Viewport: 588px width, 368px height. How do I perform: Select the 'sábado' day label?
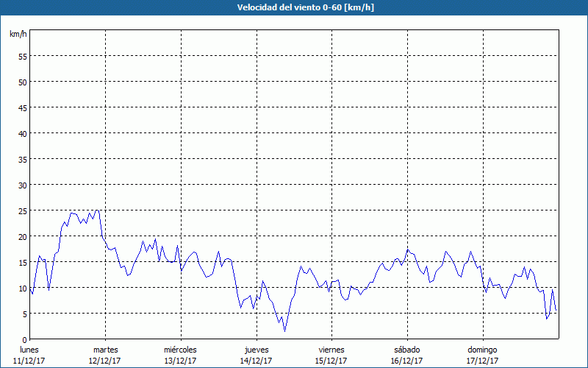406,350
